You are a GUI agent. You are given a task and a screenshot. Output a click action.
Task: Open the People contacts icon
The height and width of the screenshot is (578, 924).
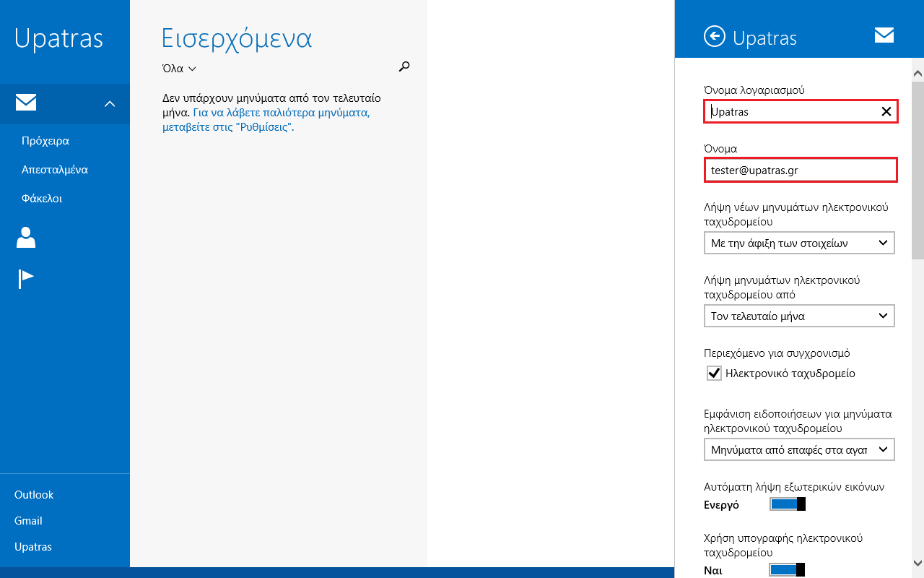tap(26, 238)
